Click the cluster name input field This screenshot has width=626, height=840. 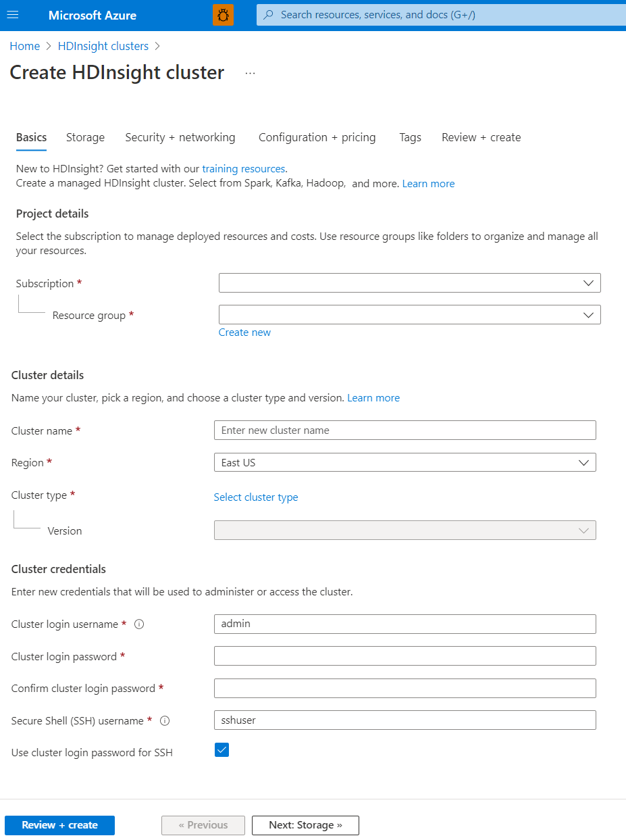click(405, 430)
